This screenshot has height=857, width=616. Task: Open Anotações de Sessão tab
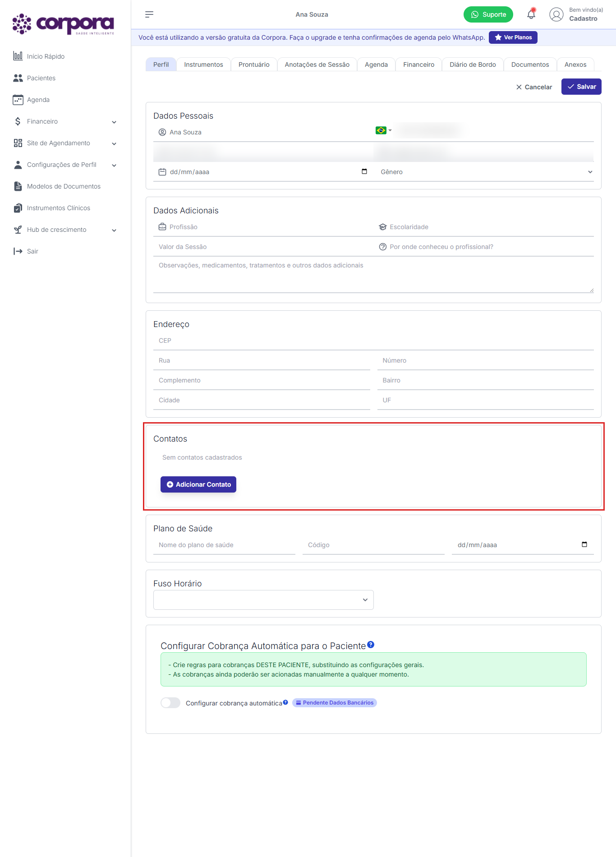(317, 65)
